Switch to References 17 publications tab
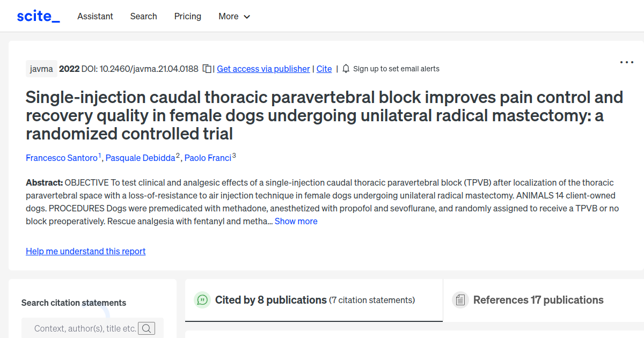This screenshot has height=338, width=644. click(538, 300)
